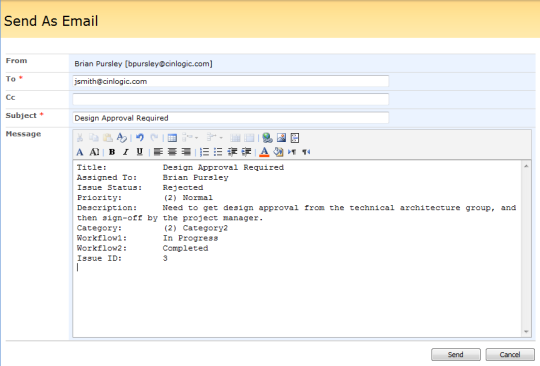The image size is (540, 366).
Task: Click '(2) Normal' priority value
Action: 188,198
